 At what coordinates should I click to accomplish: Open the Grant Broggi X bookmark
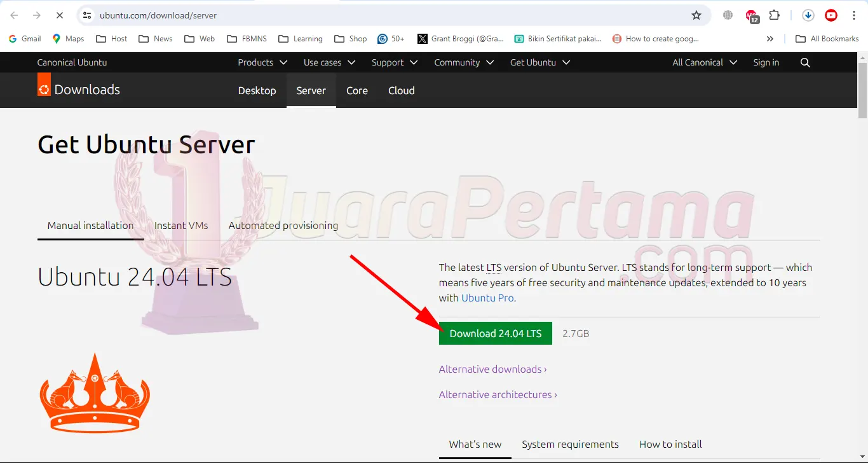pyautogui.click(x=461, y=39)
